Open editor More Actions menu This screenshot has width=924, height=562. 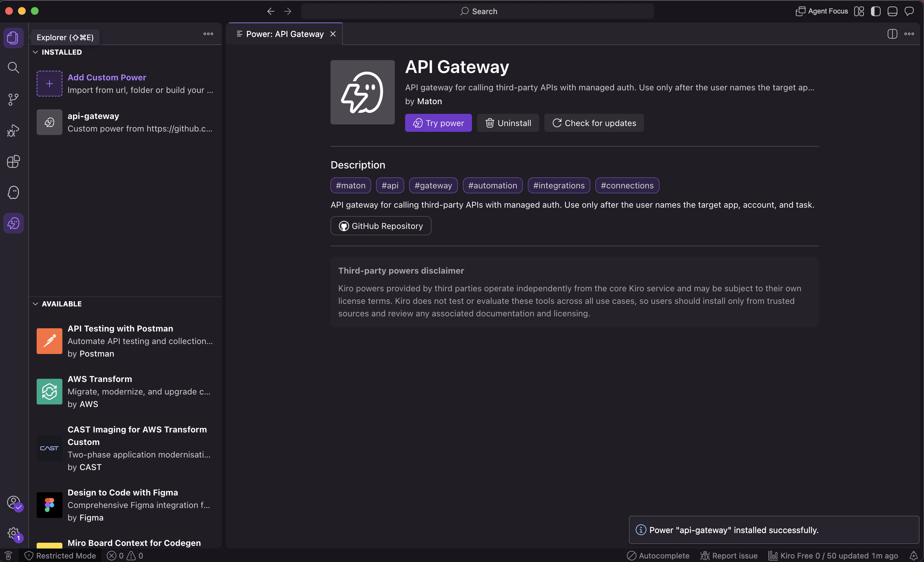tap(909, 34)
